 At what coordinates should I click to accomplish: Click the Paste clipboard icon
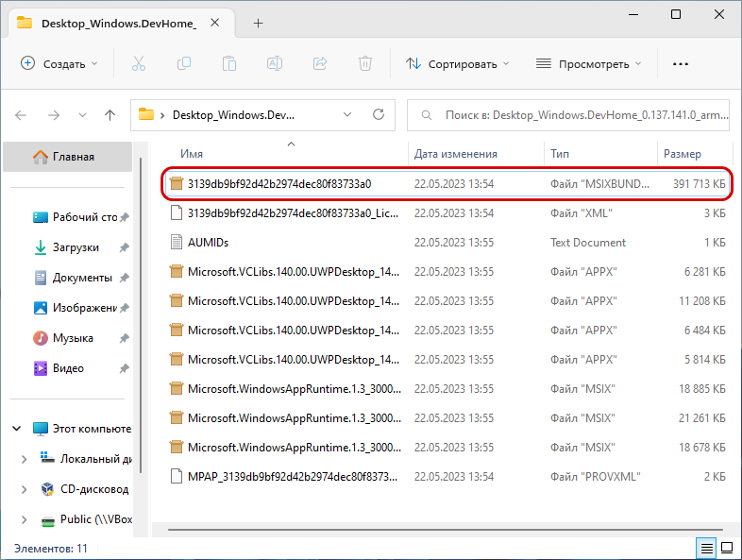coord(229,63)
